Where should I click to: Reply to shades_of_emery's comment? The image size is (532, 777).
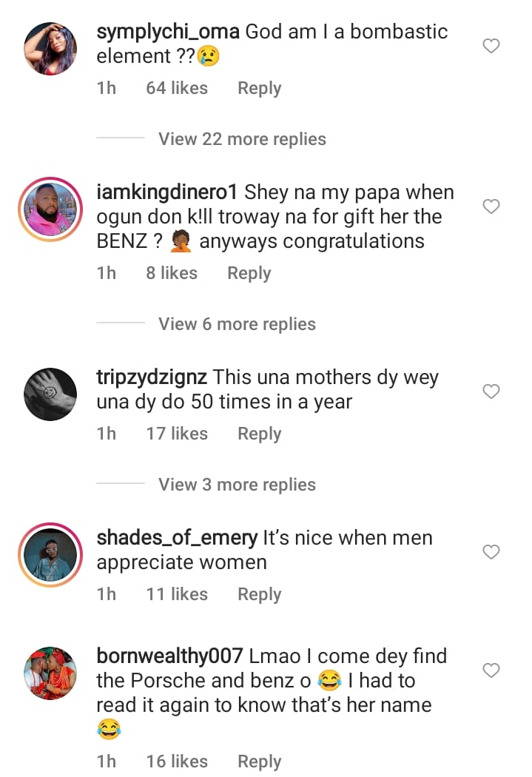click(259, 594)
